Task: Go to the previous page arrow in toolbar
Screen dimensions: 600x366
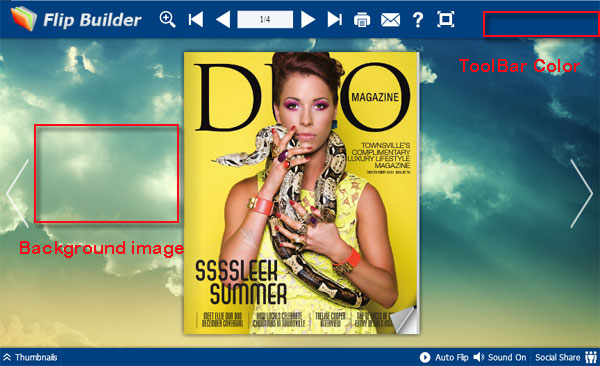Action: [223, 19]
